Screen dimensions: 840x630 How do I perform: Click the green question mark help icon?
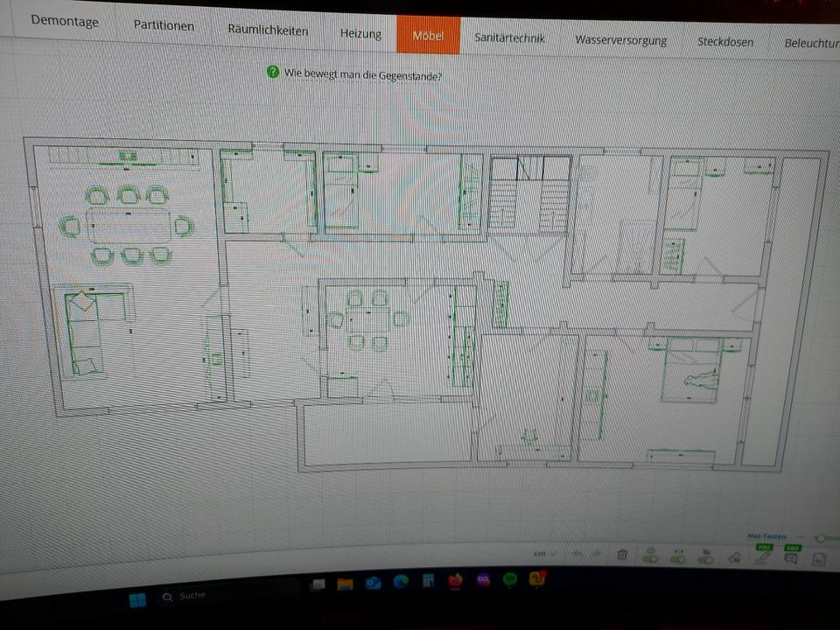(x=273, y=73)
